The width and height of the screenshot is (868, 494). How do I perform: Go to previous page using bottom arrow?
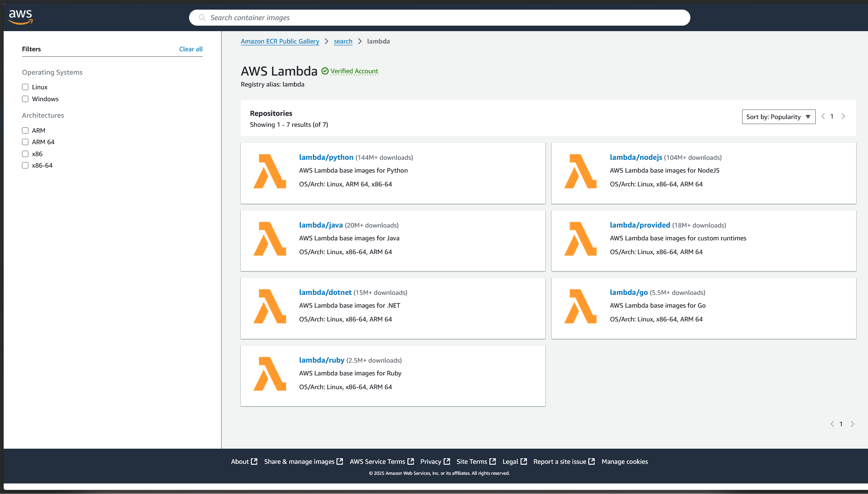(x=832, y=424)
